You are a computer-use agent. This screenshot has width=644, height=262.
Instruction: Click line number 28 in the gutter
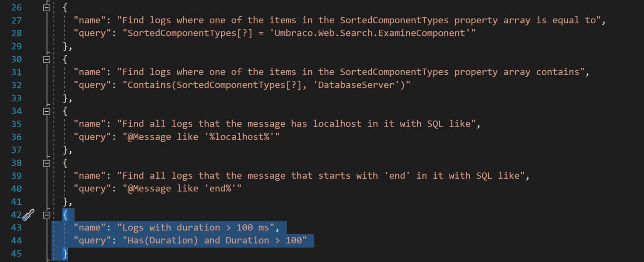pos(16,34)
